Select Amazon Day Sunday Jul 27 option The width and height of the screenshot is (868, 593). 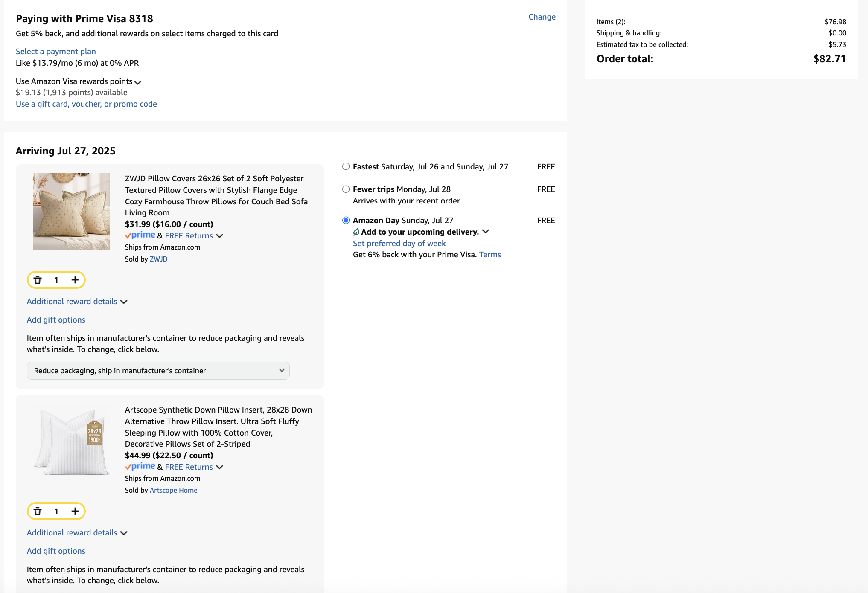[346, 220]
